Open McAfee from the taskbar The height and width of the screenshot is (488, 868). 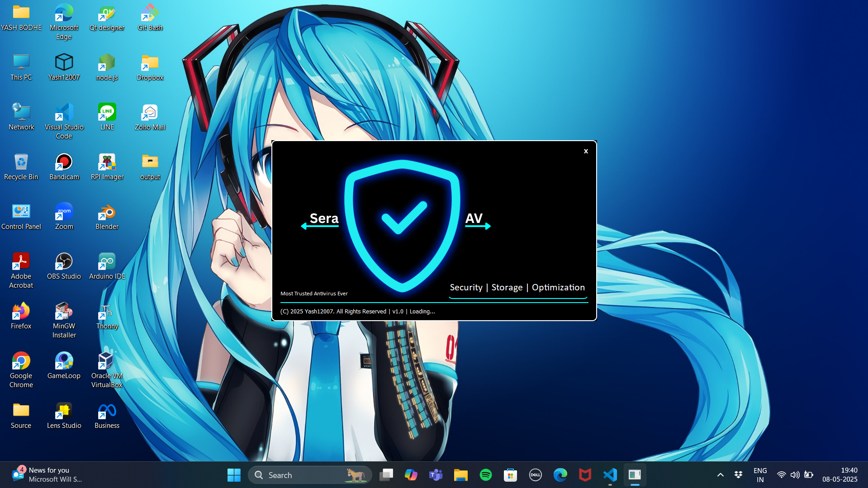point(585,475)
